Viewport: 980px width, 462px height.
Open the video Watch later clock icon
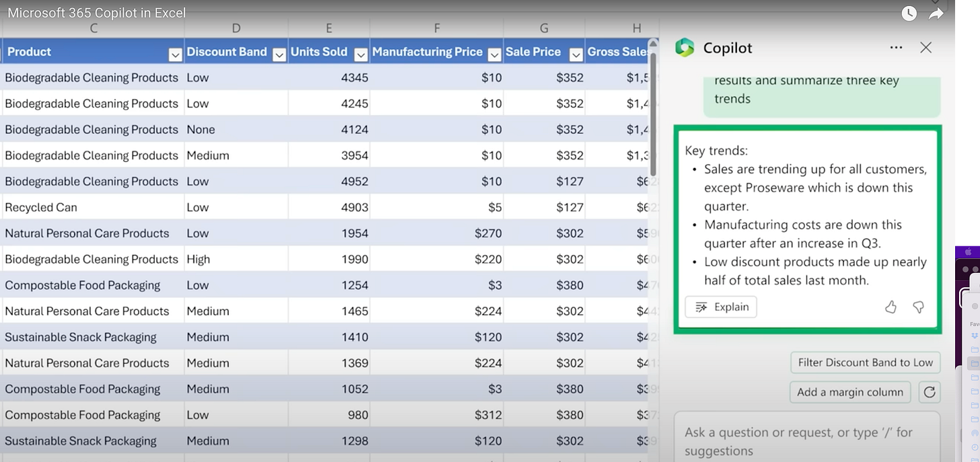click(x=909, y=13)
